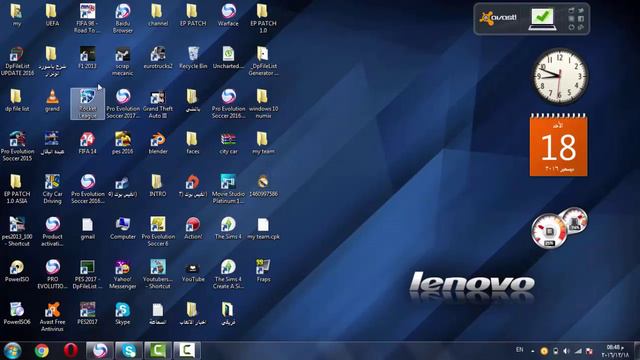
Task: Open the first Camtasia taskbar button
Action: 158,351
